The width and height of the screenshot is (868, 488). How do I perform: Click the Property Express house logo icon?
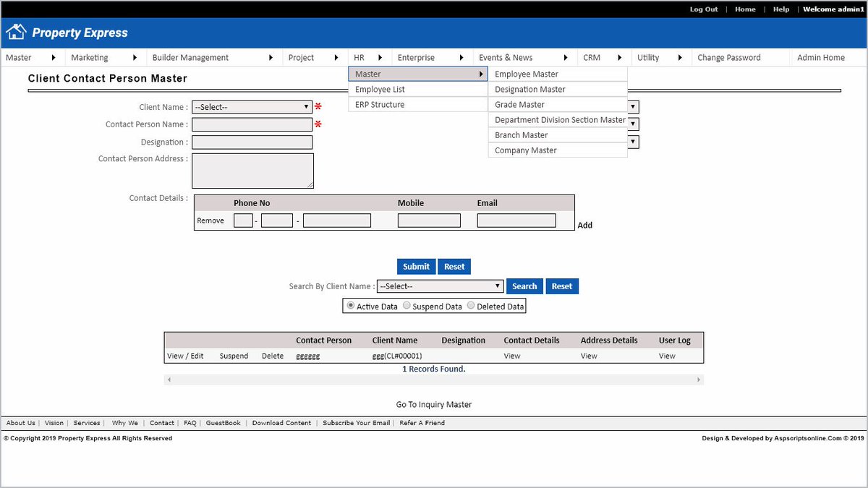[16, 32]
